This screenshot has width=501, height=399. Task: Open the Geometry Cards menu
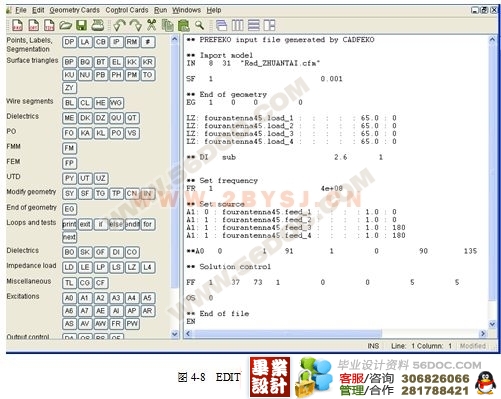point(75,10)
